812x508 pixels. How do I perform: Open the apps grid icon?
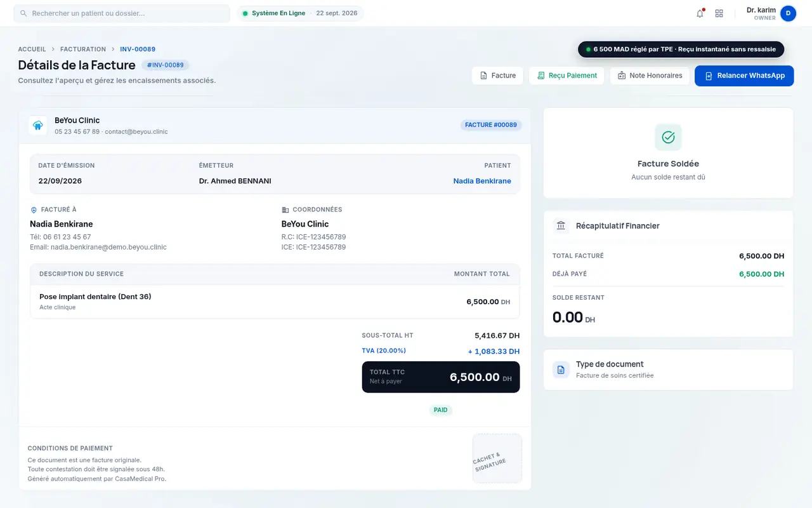(x=719, y=13)
